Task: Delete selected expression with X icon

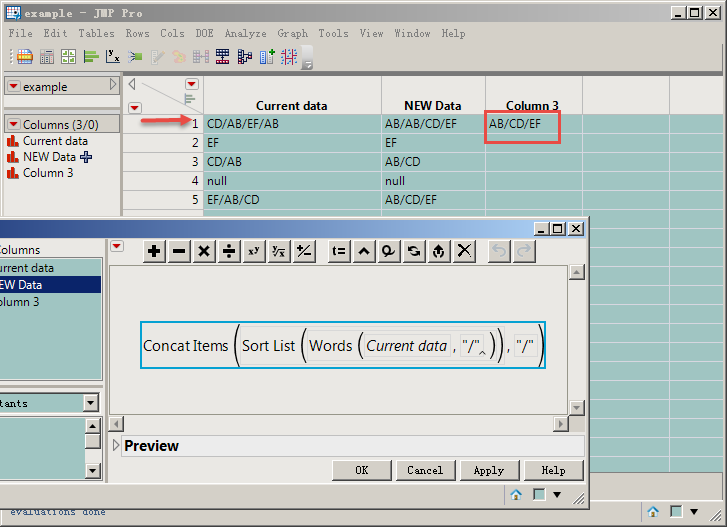Action: click(464, 251)
